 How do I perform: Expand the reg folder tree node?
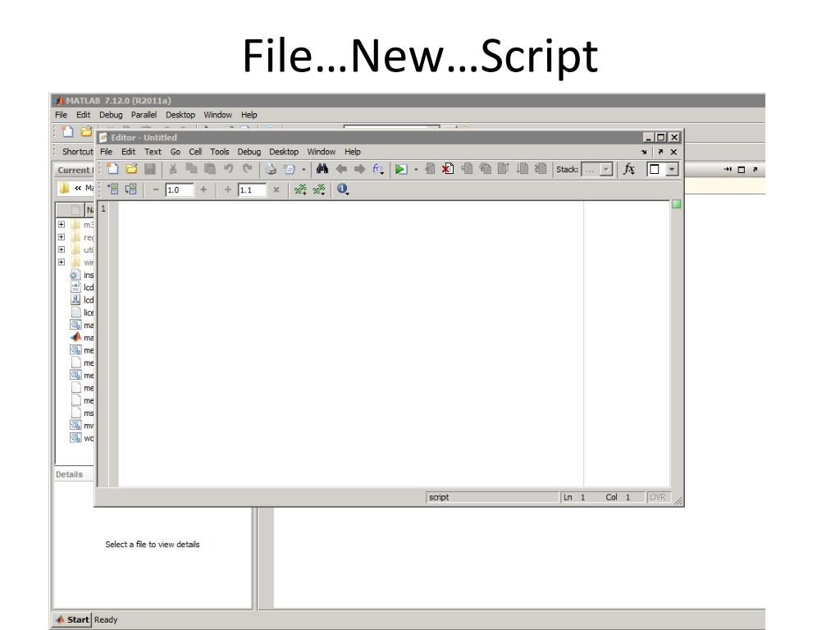(62, 237)
